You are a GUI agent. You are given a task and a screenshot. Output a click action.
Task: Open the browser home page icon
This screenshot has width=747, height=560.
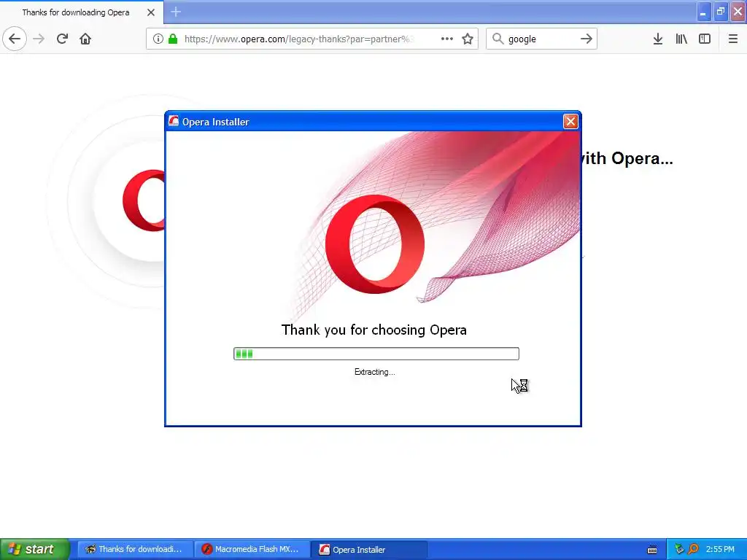[x=85, y=39]
